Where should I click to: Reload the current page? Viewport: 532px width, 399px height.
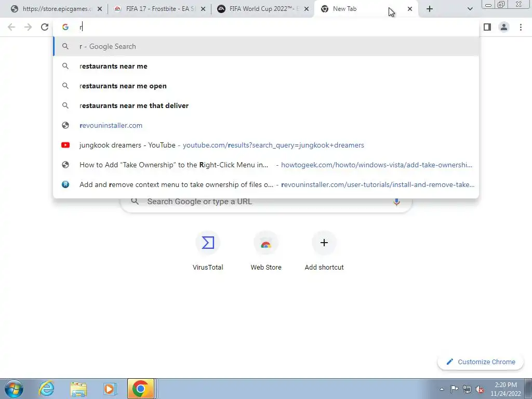tap(45, 27)
